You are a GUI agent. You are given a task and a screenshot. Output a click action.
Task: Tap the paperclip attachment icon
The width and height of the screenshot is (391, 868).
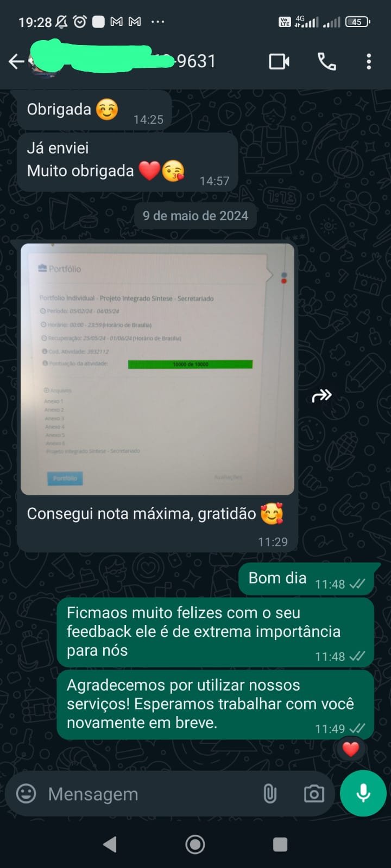270,794
